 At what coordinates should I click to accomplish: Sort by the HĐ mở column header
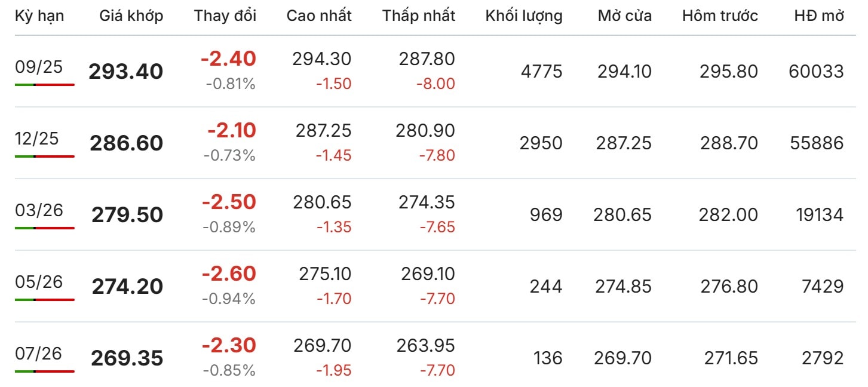click(x=819, y=16)
